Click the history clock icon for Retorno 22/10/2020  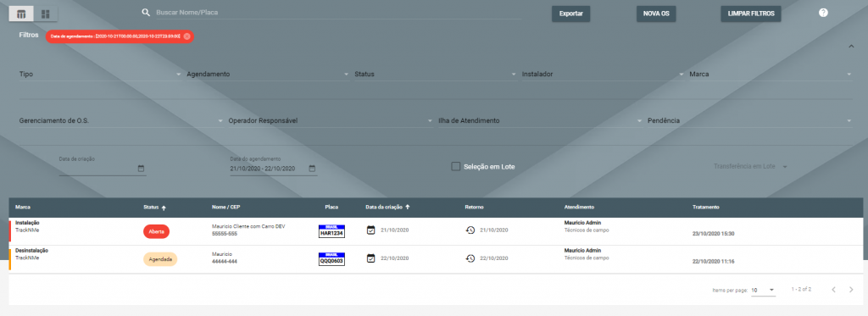point(470,258)
